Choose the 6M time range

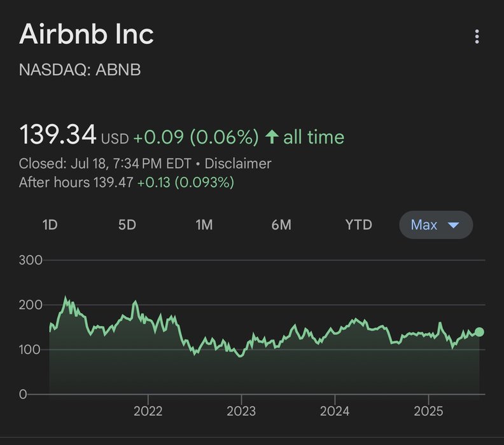coord(281,225)
